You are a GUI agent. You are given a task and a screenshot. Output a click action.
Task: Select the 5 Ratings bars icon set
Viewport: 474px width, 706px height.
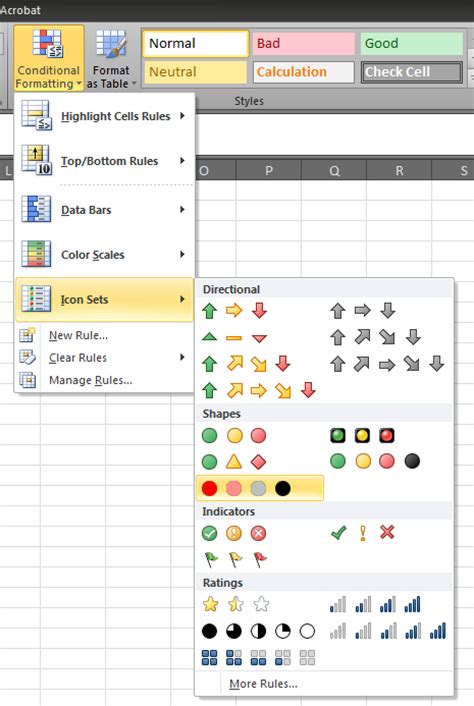point(388,631)
